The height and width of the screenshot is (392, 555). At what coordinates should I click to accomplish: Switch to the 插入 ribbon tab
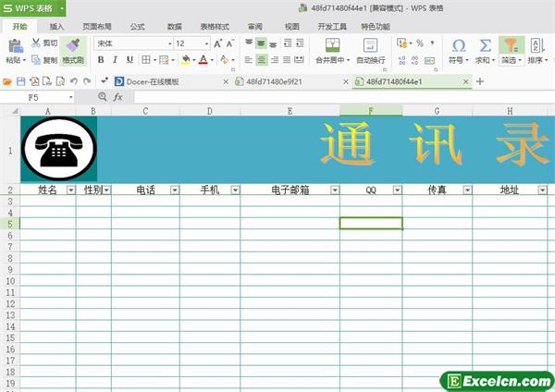point(56,27)
